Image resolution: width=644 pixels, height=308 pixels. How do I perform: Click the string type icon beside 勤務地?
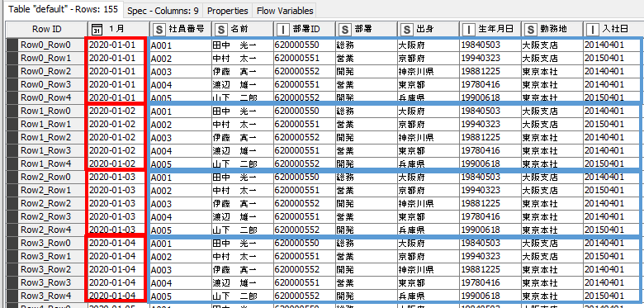point(530,29)
